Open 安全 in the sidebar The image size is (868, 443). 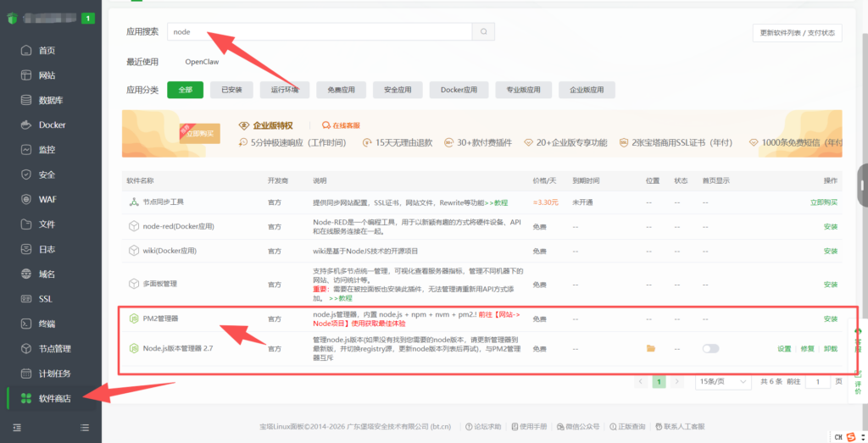point(47,174)
